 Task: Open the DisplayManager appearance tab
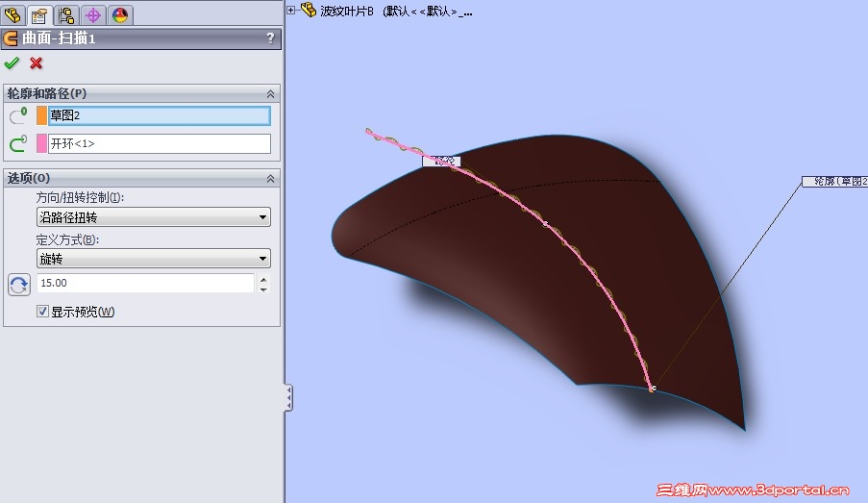click(x=120, y=15)
